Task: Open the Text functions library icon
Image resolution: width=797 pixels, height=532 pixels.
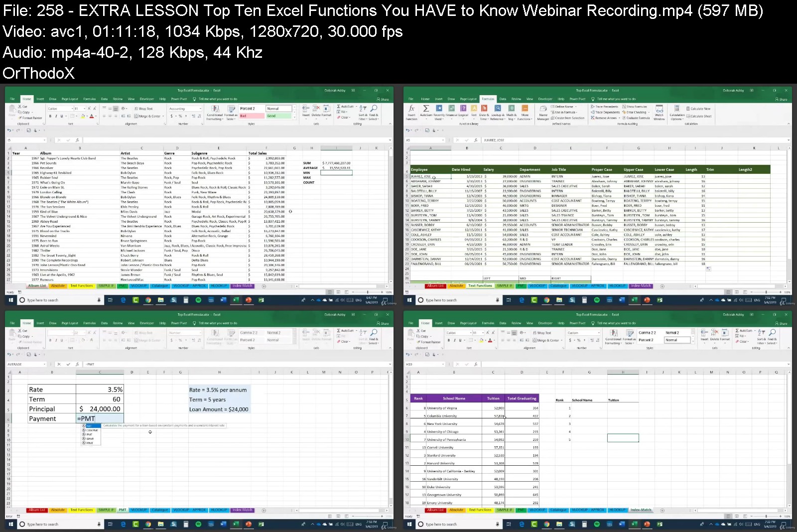Action: (474, 112)
